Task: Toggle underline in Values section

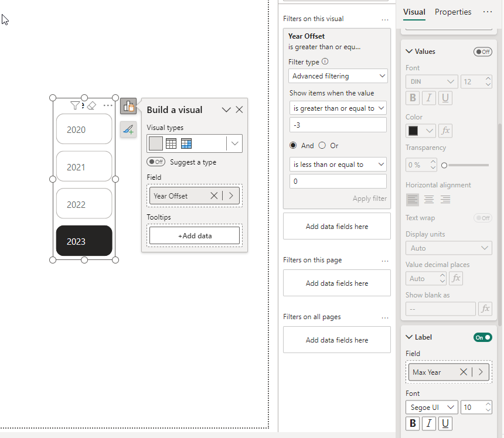Action: tap(445, 98)
